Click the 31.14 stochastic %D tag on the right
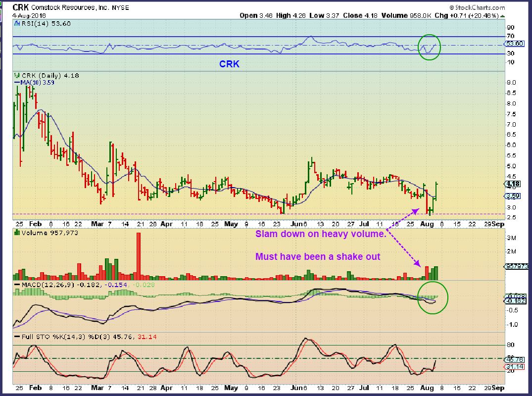The height and width of the screenshot is (396, 532). tap(514, 366)
